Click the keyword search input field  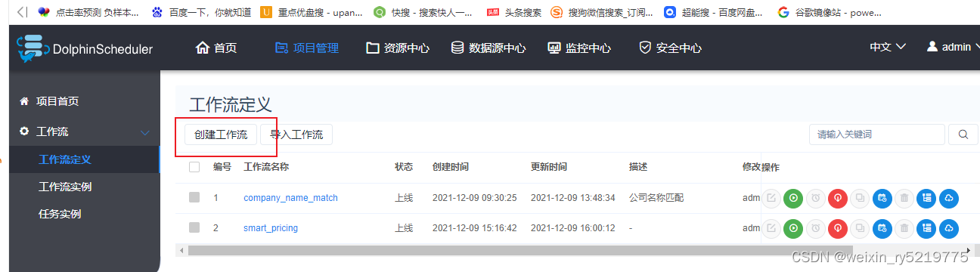point(877,134)
